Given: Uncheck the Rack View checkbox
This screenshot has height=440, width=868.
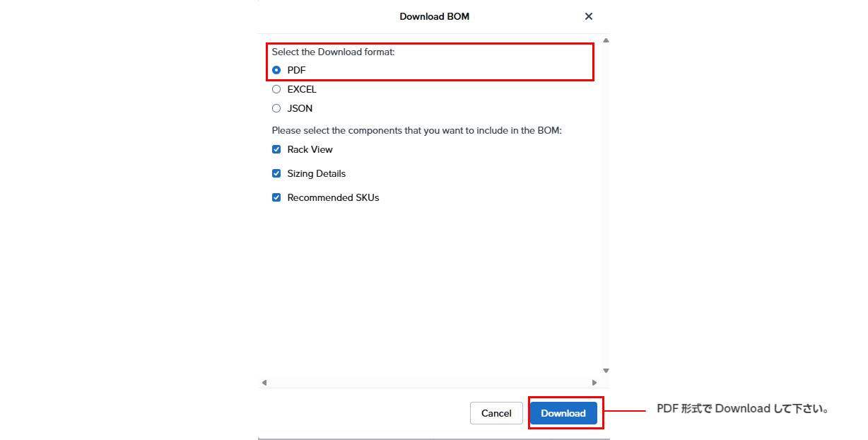Looking at the screenshot, I should 276,149.
